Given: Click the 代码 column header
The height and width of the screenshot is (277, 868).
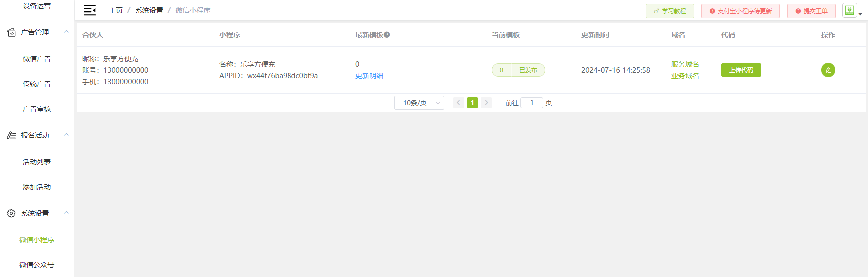Looking at the screenshot, I should (728, 35).
